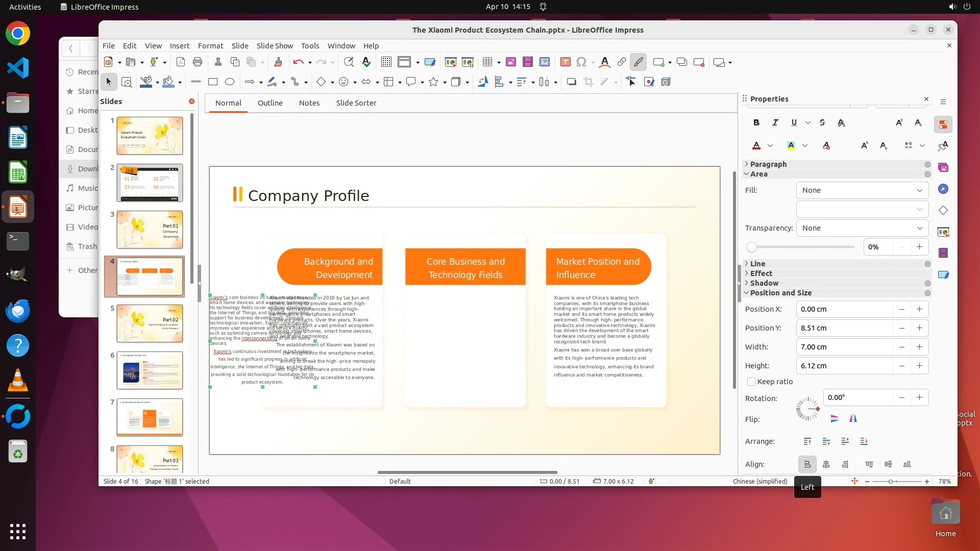Click the Insert Text Box icon
Viewport: 980px width, 551px height.
pyautogui.click(x=565, y=62)
